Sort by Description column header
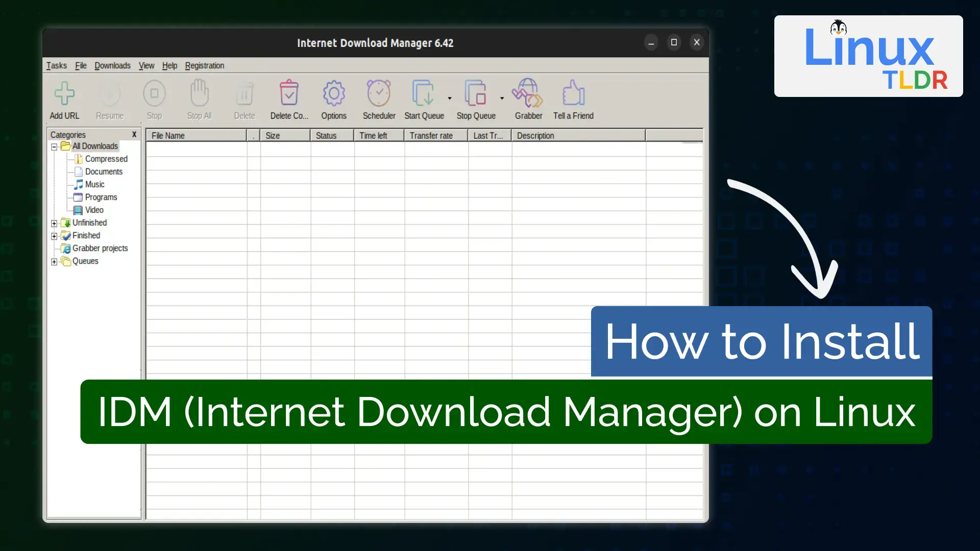Image resolution: width=980 pixels, height=551 pixels. (x=578, y=135)
